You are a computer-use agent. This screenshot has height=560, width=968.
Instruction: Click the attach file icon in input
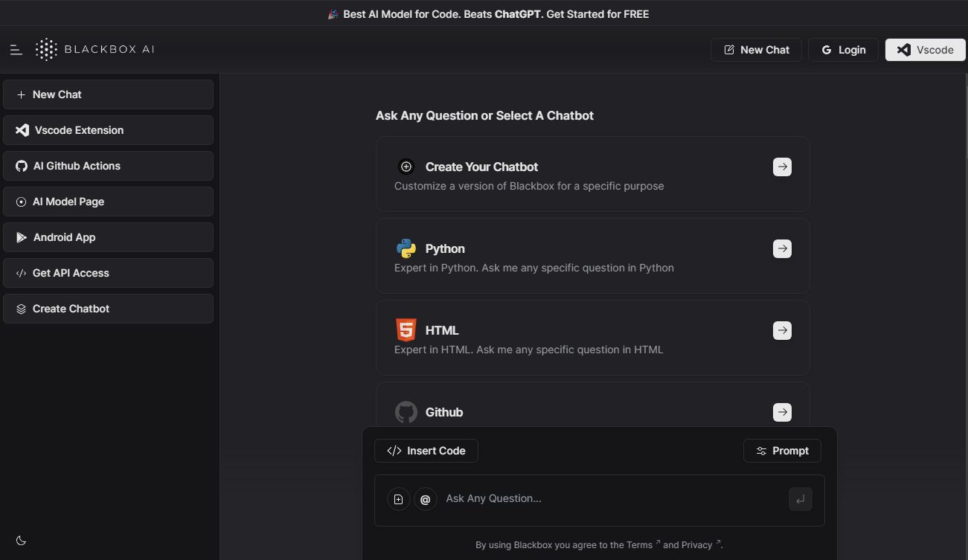(399, 500)
